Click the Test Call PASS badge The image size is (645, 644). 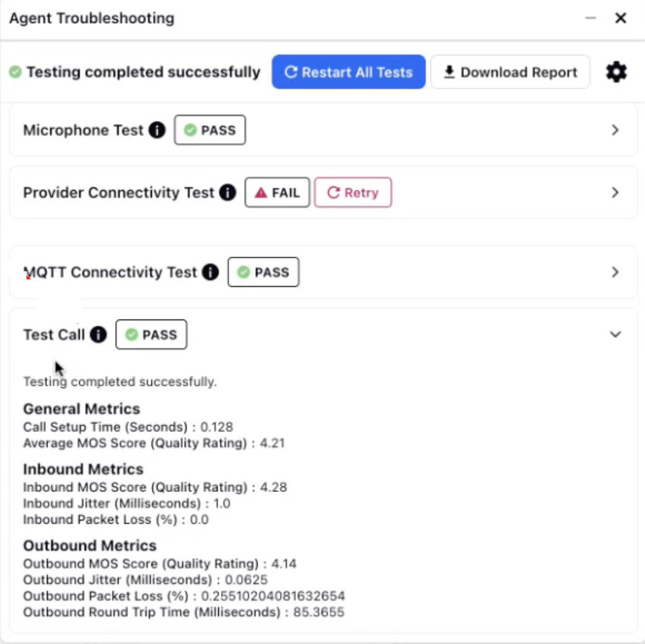151,334
